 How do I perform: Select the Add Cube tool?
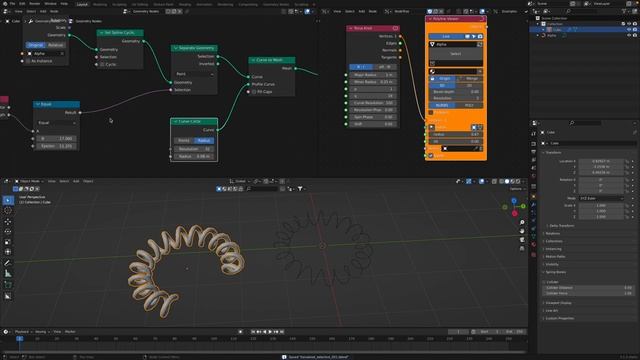click(x=8, y=284)
